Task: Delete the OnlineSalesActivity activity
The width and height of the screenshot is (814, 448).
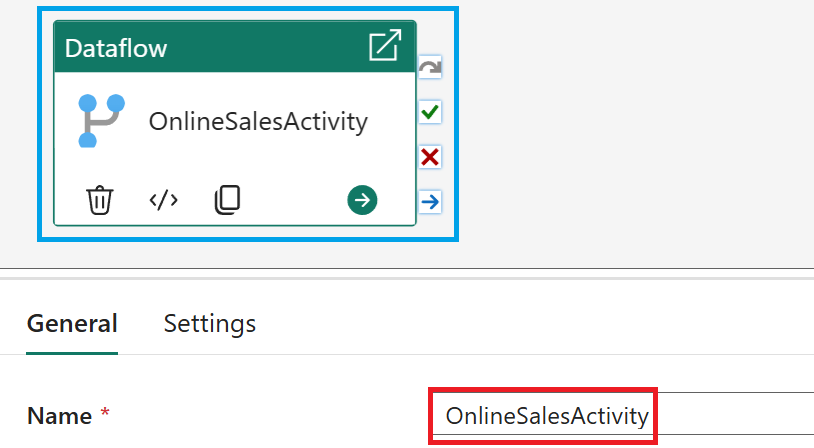Action: (99, 200)
